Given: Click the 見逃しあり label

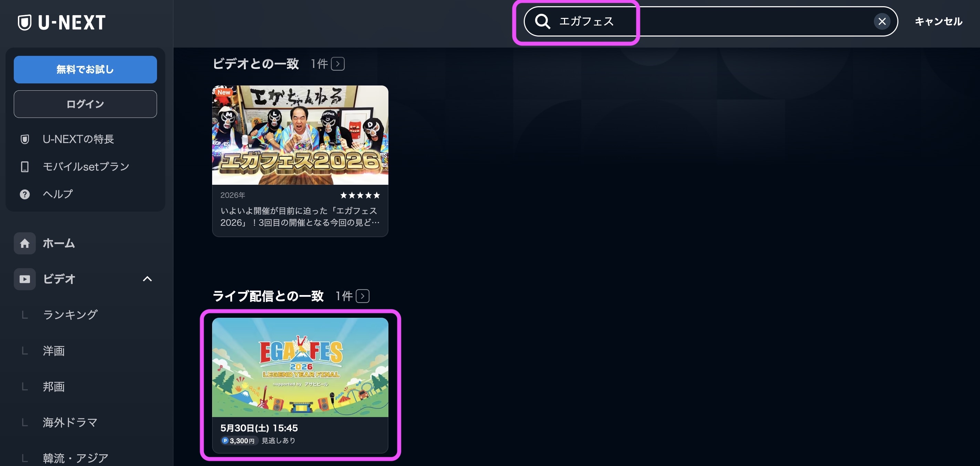Looking at the screenshot, I should point(279,440).
